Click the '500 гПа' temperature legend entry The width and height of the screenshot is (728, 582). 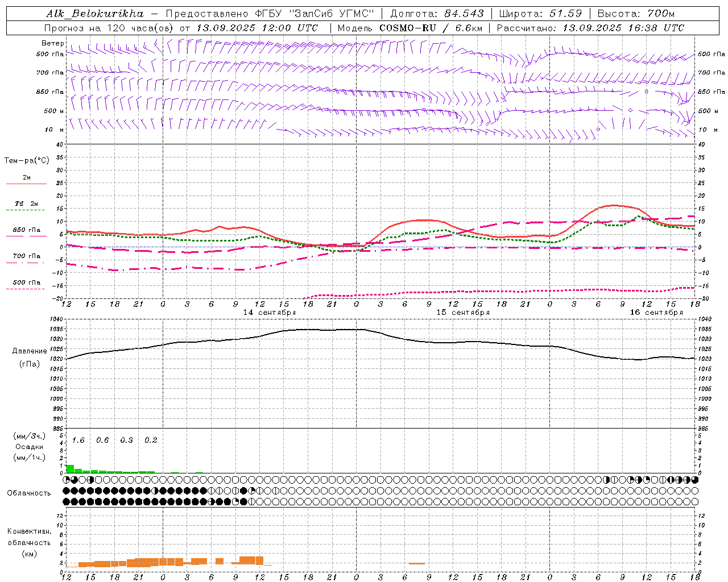[x=27, y=282]
